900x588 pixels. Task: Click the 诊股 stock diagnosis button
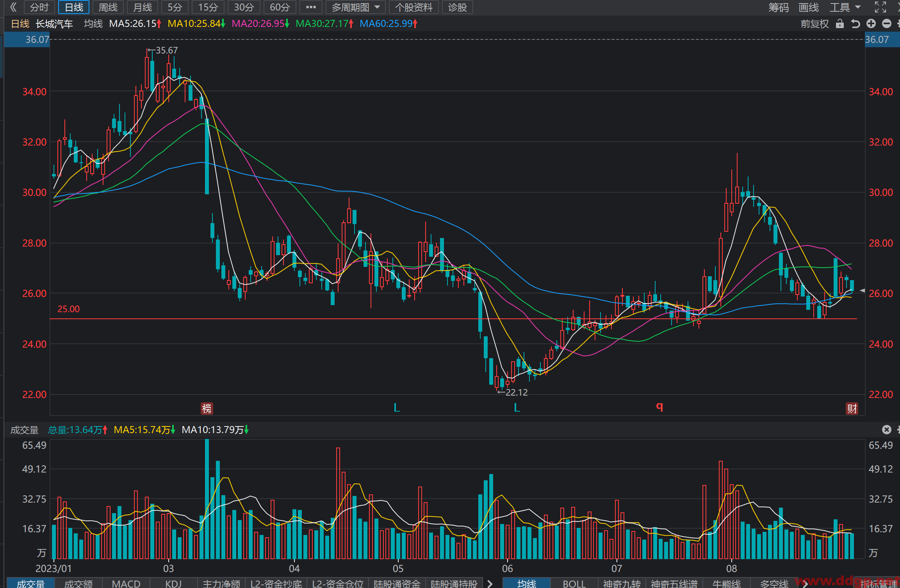click(458, 7)
